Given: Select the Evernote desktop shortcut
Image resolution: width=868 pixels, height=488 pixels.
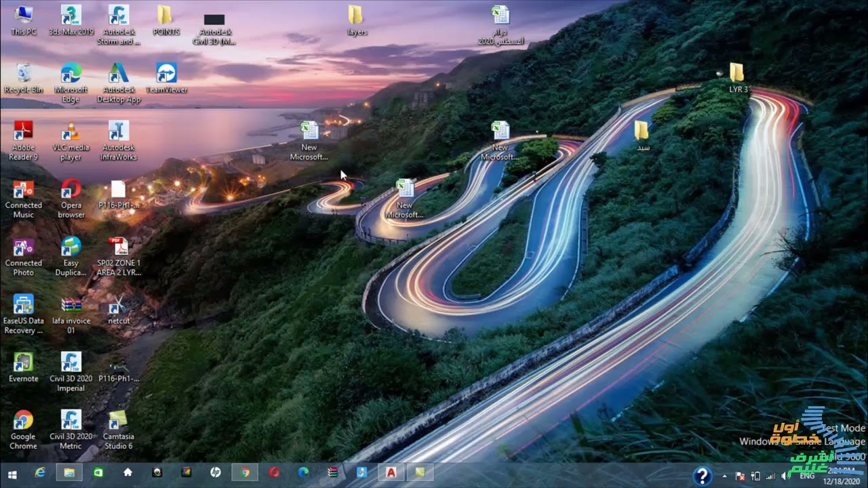Looking at the screenshot, I should pos(24,367).
